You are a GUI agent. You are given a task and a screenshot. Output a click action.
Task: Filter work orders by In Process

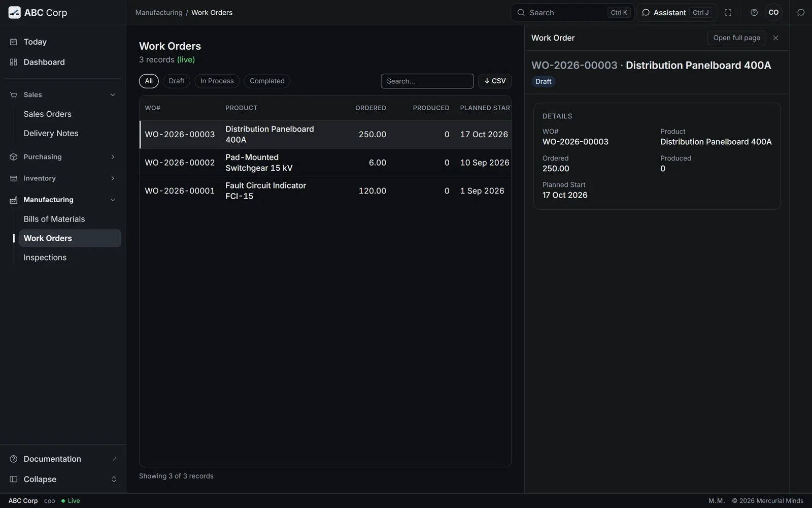tap(217, 81)
